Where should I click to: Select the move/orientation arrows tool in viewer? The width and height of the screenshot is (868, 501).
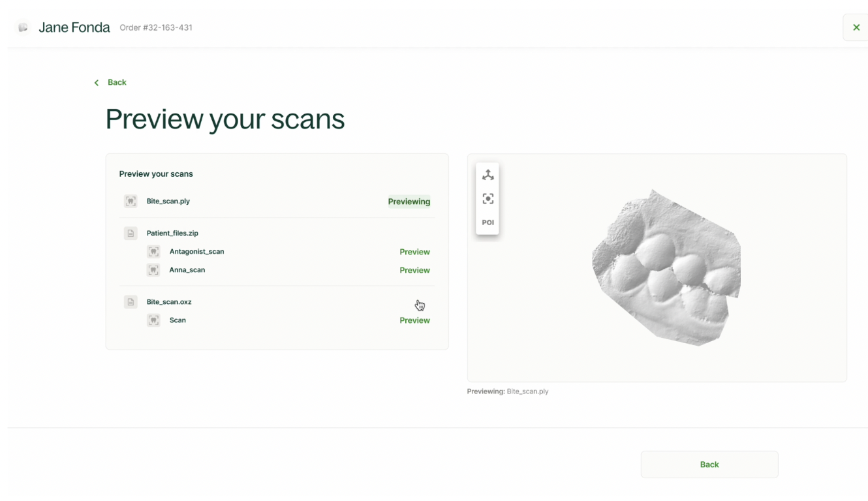(487, 175)
